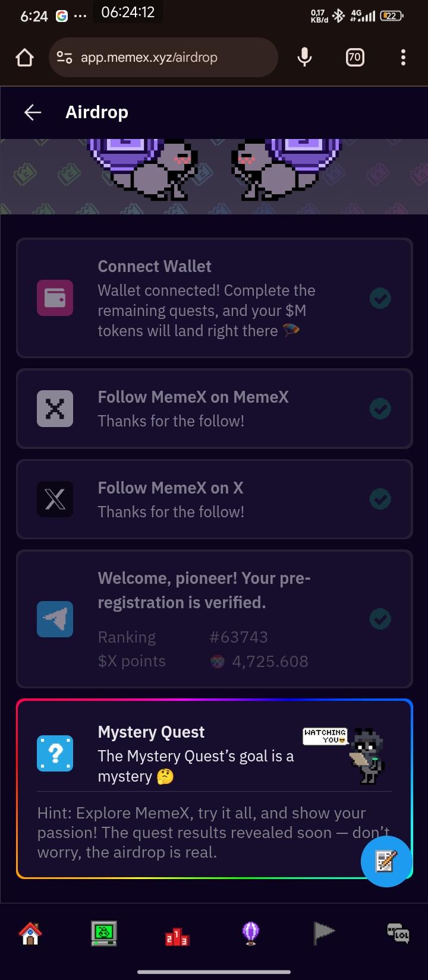
Task: Tap the Connect Wallet checkmark
Action: (380, 298)
